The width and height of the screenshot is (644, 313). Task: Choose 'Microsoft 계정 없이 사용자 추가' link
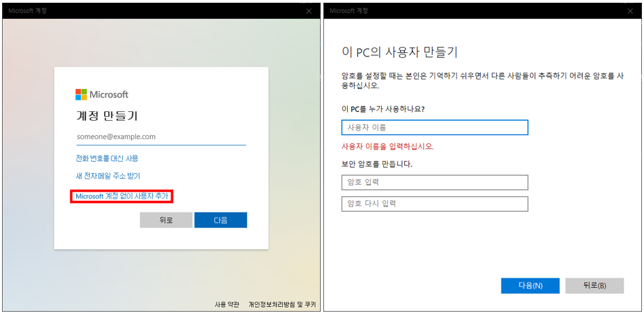pyautogui.click(x=122, y=197)
